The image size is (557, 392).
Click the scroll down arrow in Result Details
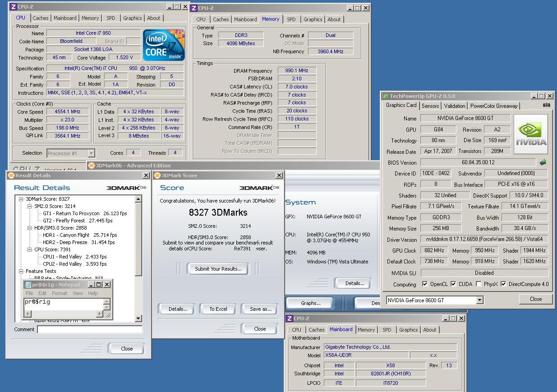[138, 318]
